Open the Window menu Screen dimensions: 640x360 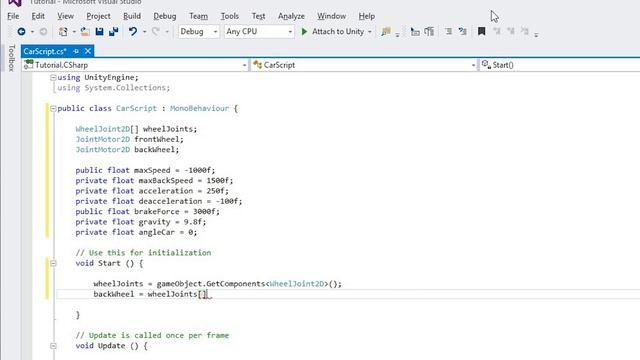point(331,16)
